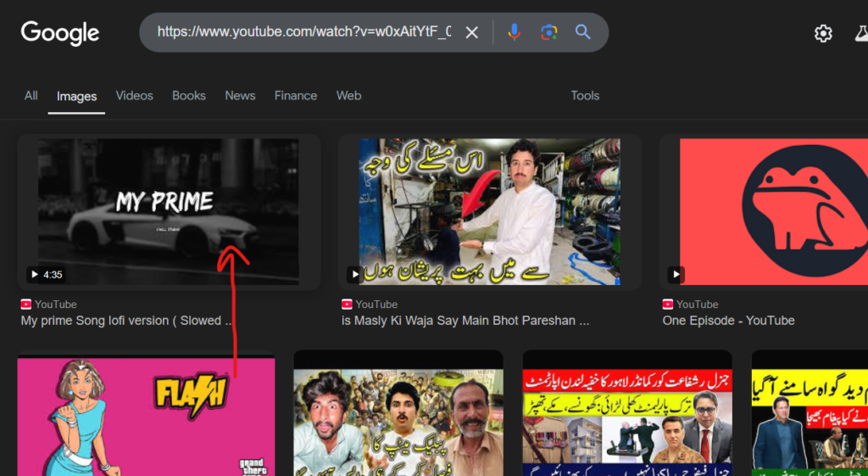Viewport: 868px width, 476px height.
Task: Open the Finance tab
Action: tap(296, 95)
